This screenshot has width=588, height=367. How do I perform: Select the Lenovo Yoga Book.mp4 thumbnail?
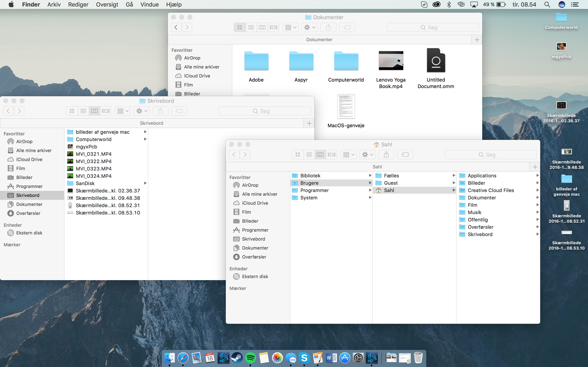tap(391, 61)
